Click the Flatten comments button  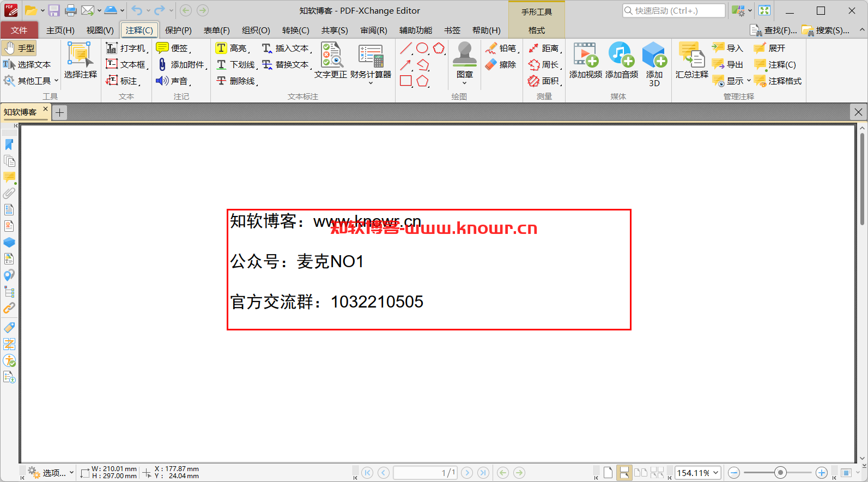coord(770,48)
